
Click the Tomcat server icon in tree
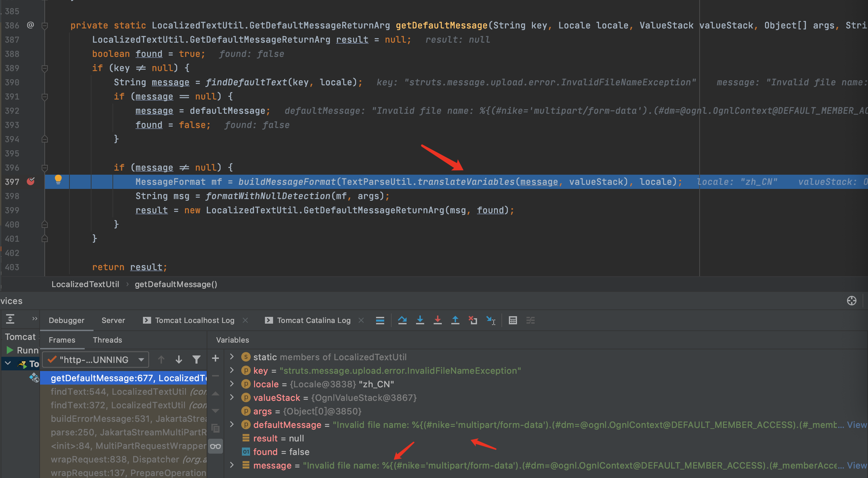pos(22,364)
